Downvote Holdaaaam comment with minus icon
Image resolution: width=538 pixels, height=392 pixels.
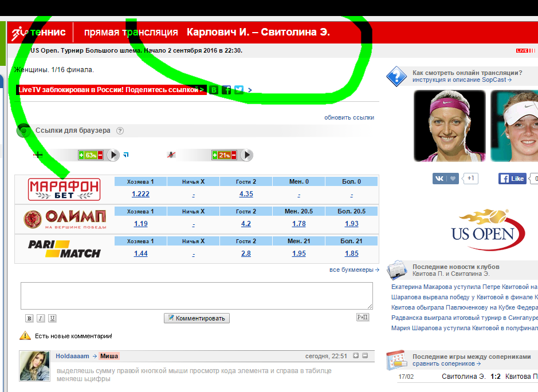[x=365, y=356]
